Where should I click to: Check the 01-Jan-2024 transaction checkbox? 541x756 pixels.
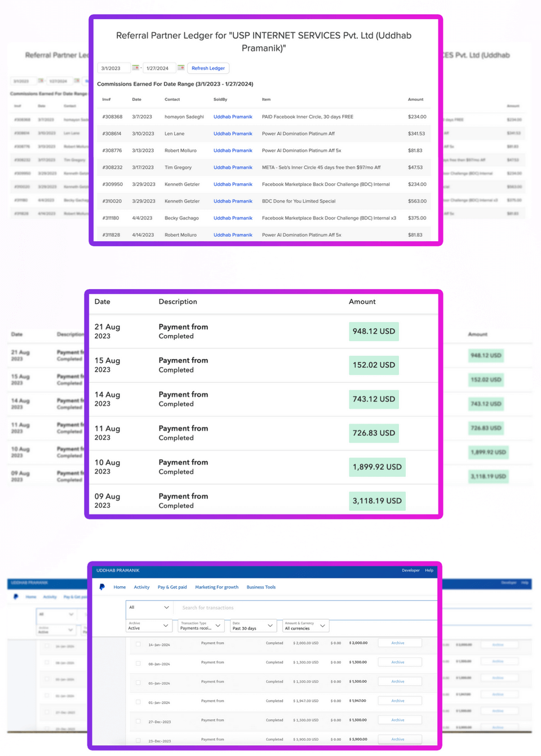click(x=138, y=702)
